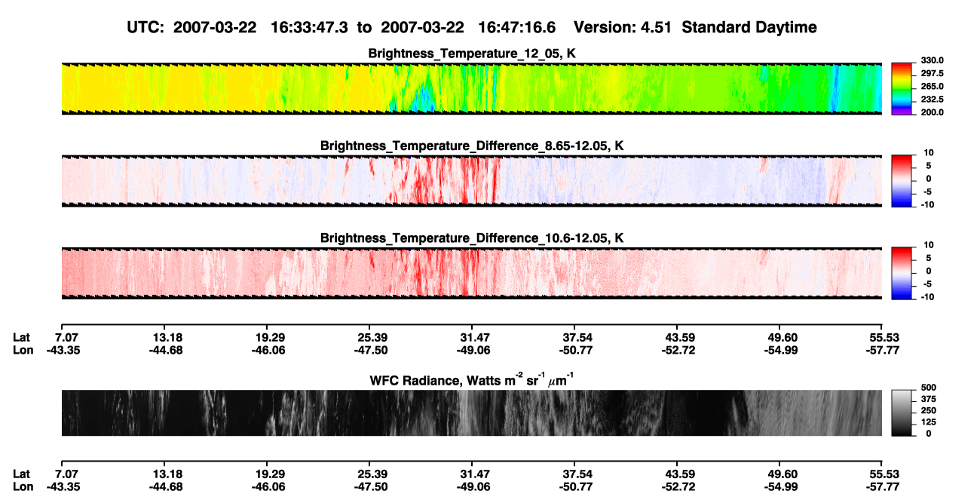Click the 200.0 colorbar tick label
Screen dimensions: 980x503
click(933, 112)
